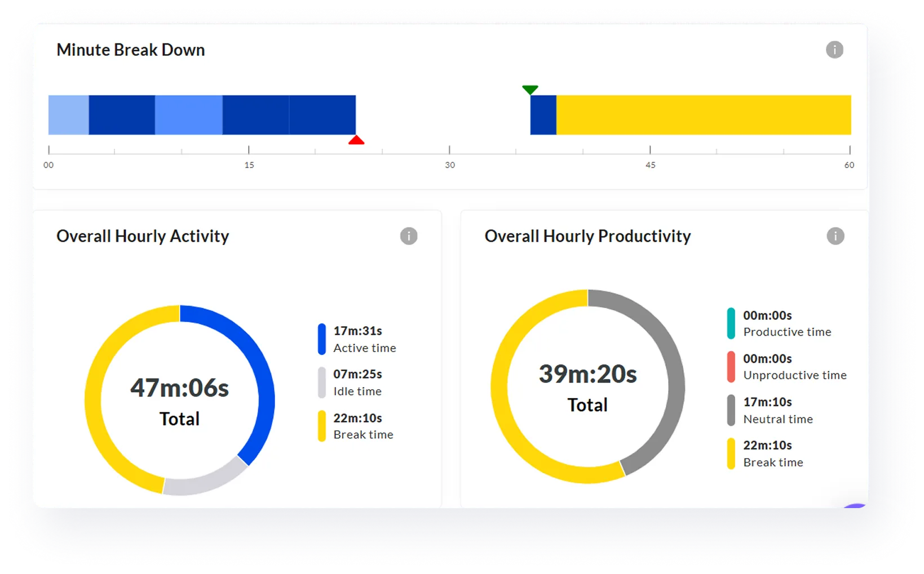Click the Minute Break Down title
924x574 pixels.
point(130,50)
